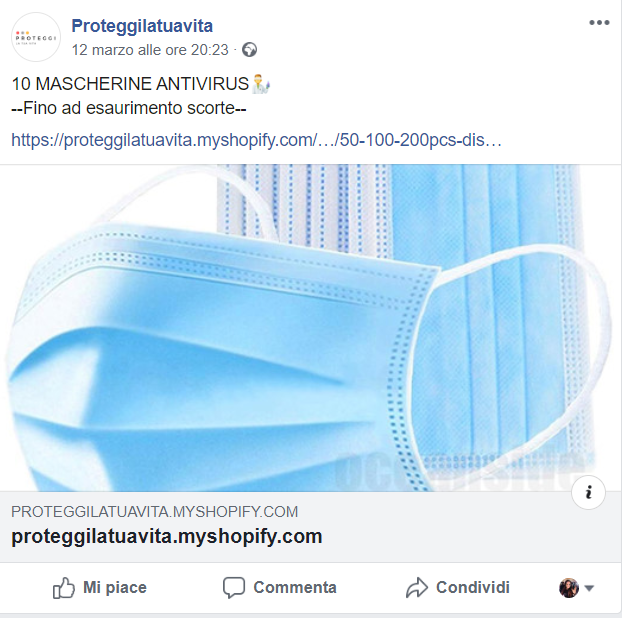Click the speech bubble comment icon
The image size is (622, 618).
coord(234,587)
